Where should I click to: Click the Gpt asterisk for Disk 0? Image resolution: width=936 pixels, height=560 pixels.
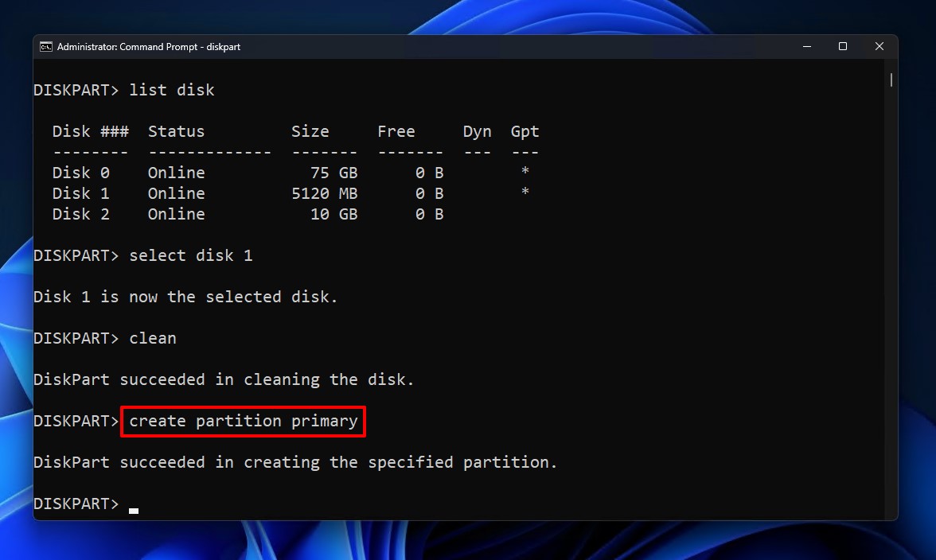[x=525, y=173]
